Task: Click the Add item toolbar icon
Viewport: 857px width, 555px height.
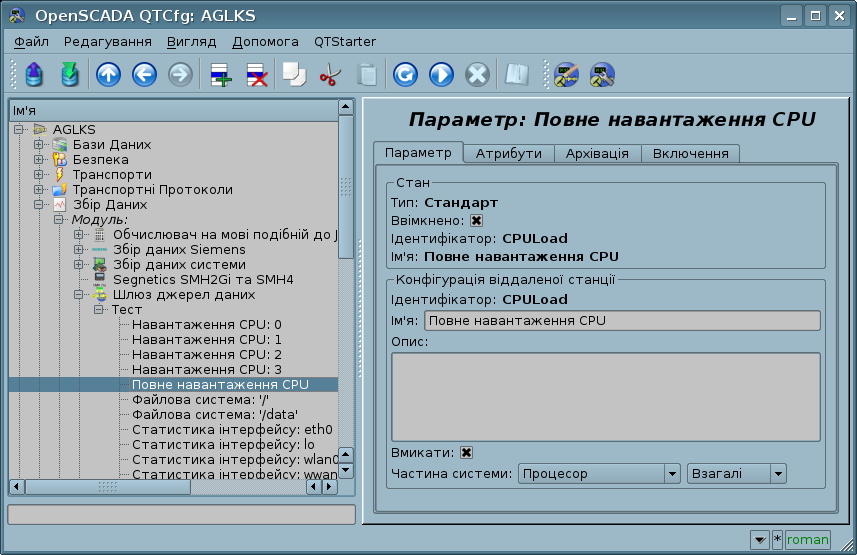Action: click(x=221, y=74)
